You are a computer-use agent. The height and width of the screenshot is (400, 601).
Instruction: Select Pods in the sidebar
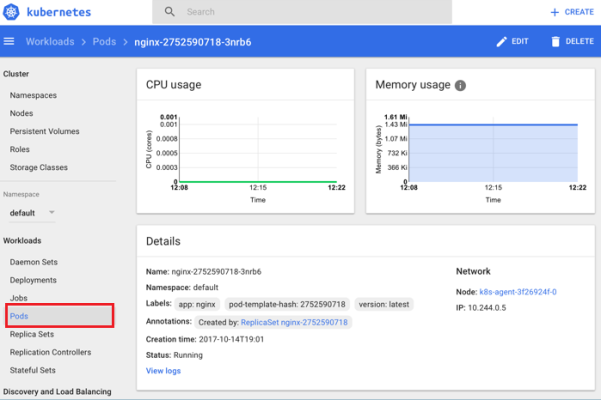click(19, 316)
